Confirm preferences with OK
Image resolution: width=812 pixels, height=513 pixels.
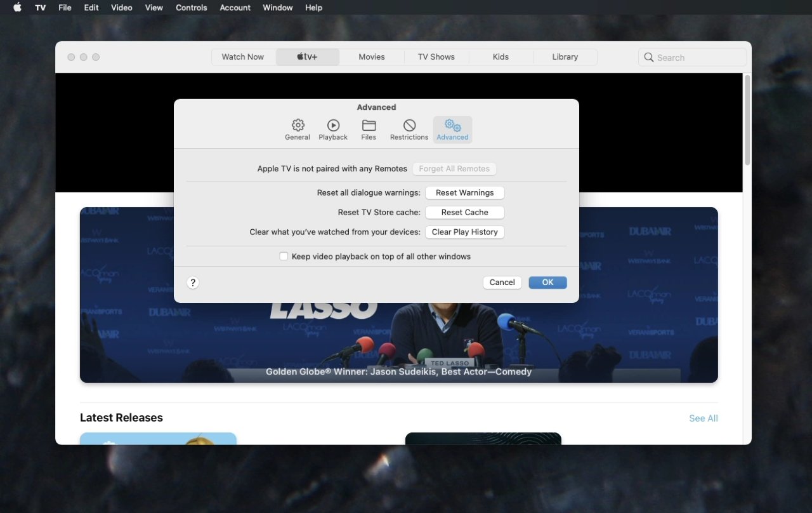click(x=547, y=283)
